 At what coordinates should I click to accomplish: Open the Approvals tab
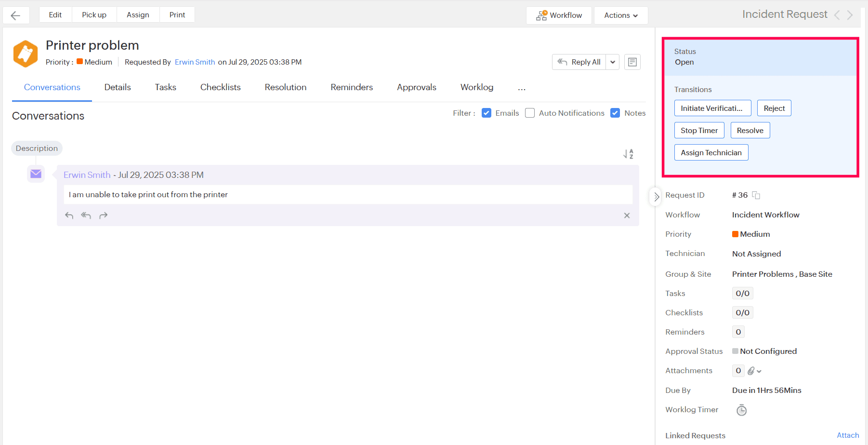(416, 87)
